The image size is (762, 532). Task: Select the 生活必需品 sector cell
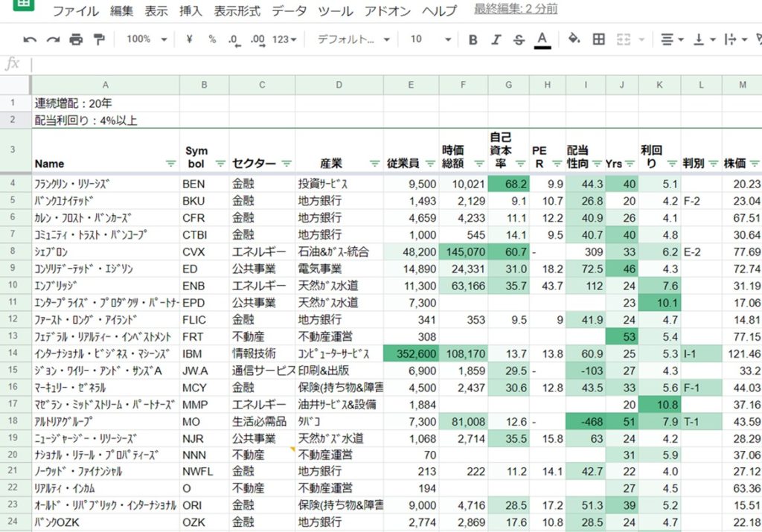pyautogui.click(x=262, y=421)
